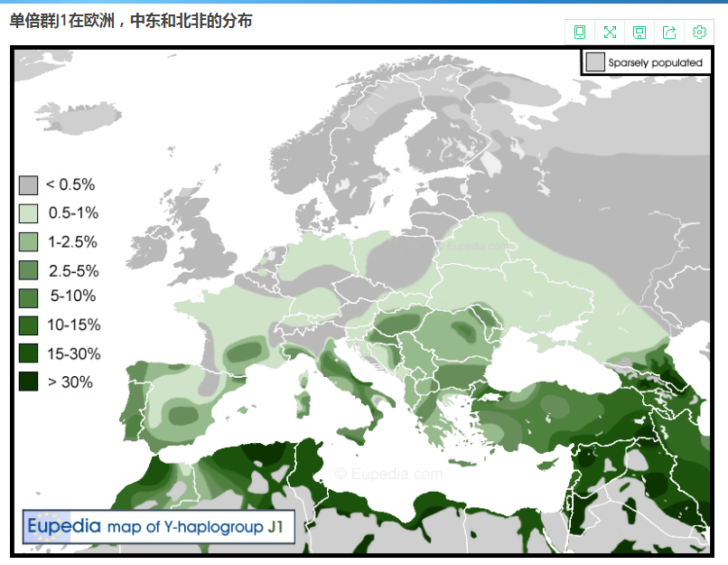This screenshot has width=728, height=565.
Task: Click the '5-10%' legend label
Action: tap(73, 296)
